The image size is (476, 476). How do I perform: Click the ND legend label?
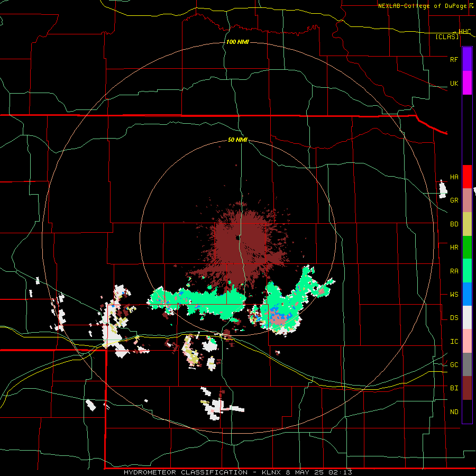pos(454,412)
